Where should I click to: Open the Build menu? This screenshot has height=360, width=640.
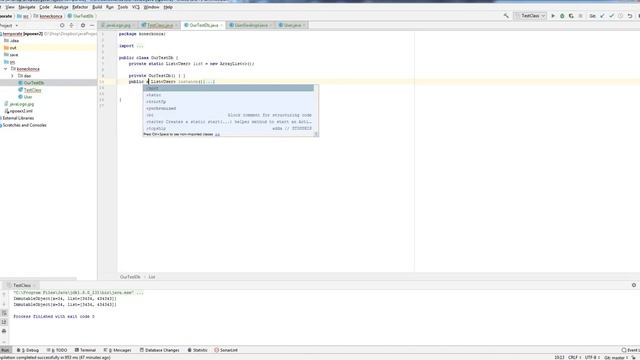point(97,7)
